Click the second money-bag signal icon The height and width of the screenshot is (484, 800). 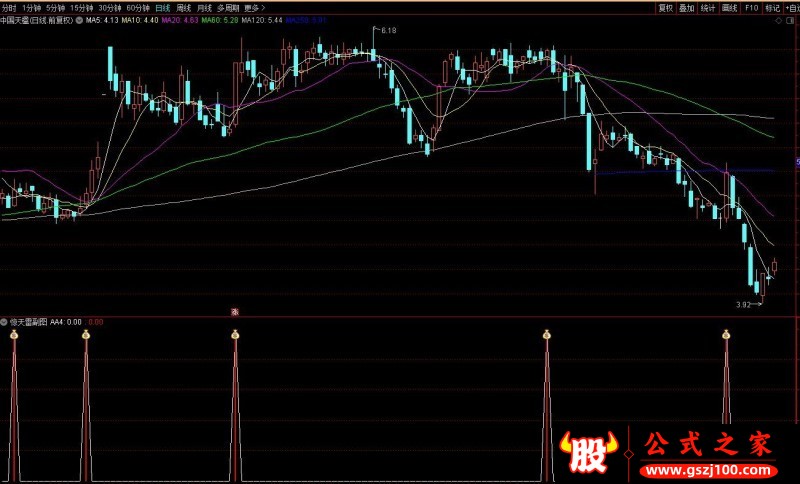86,335
